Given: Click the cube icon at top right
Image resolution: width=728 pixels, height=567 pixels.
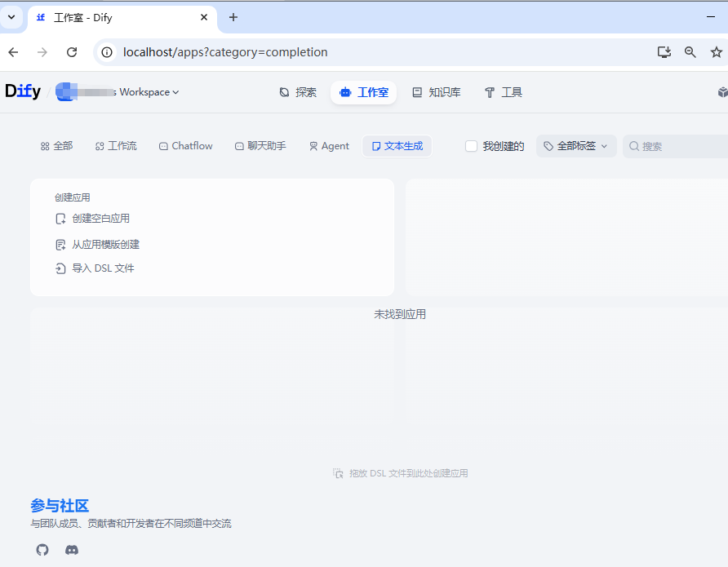Looking at the screenshot, I should click(722, 92).
